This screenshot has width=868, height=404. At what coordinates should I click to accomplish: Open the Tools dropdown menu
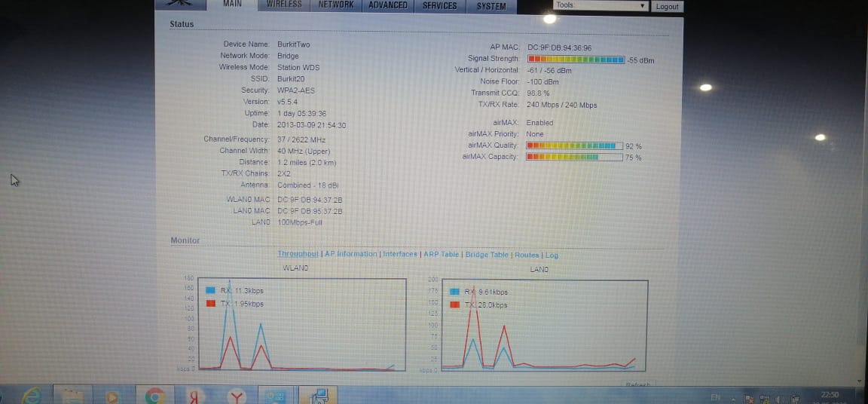click(601, 5)
